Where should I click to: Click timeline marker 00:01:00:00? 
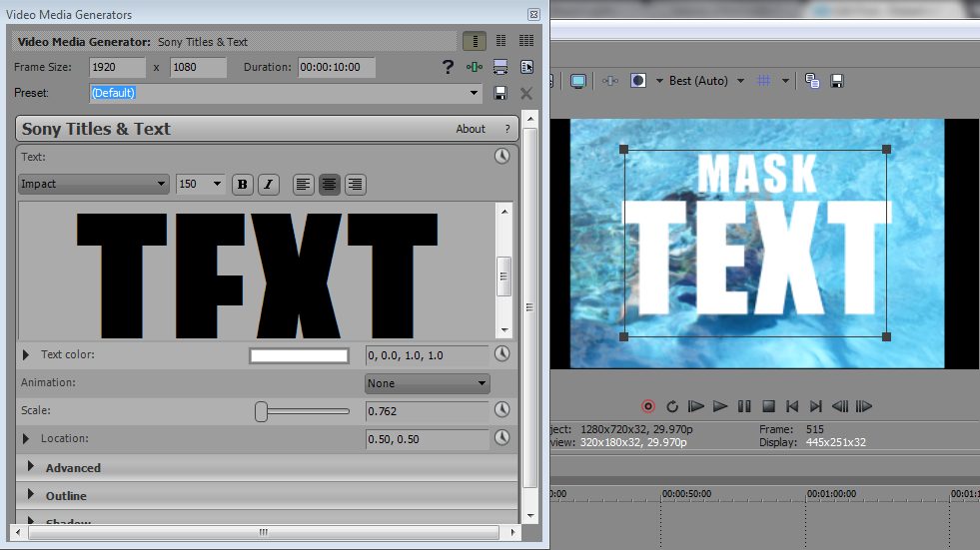(x=830, y=494)
